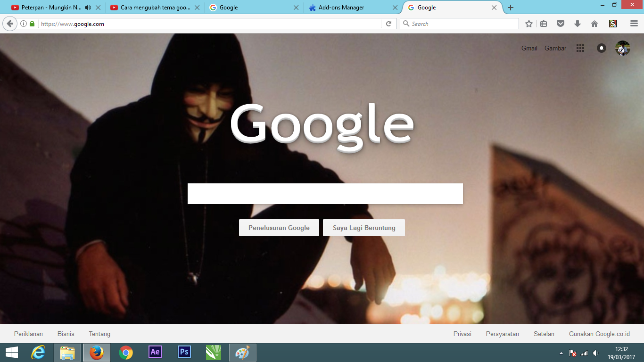Click the Penelusuran Google button
This screenshot has height=362, width=644.
pos(279,228)
